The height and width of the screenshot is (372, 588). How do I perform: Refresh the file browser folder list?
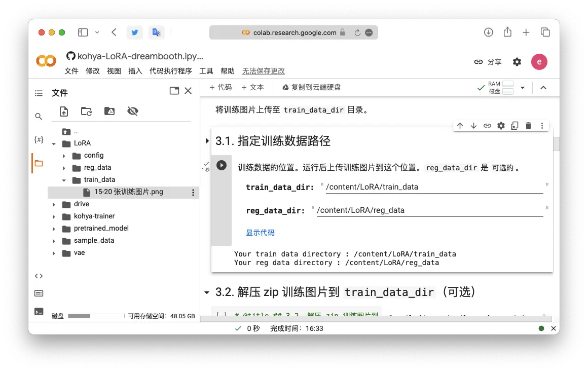click(x=87, y=111)
